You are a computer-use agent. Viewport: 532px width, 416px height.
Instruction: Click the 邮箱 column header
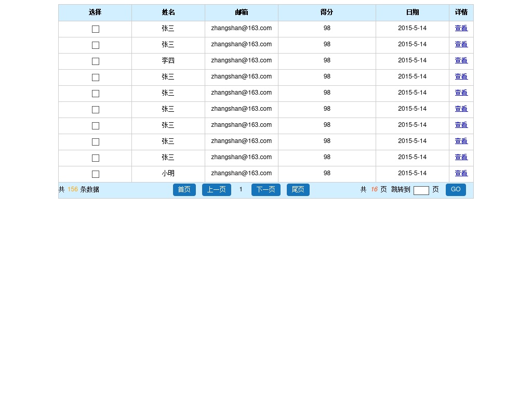pos(242,12)
